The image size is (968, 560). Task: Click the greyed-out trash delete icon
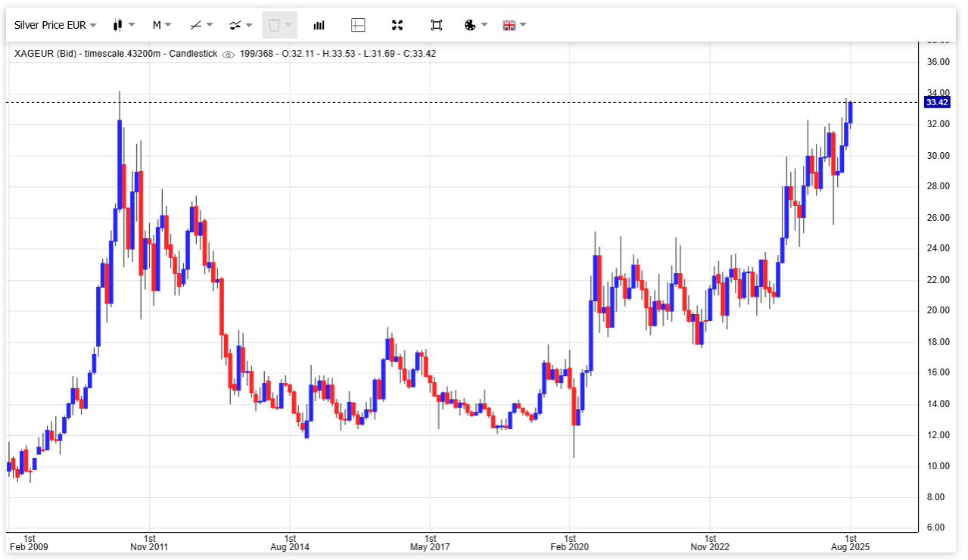point(274,25)
